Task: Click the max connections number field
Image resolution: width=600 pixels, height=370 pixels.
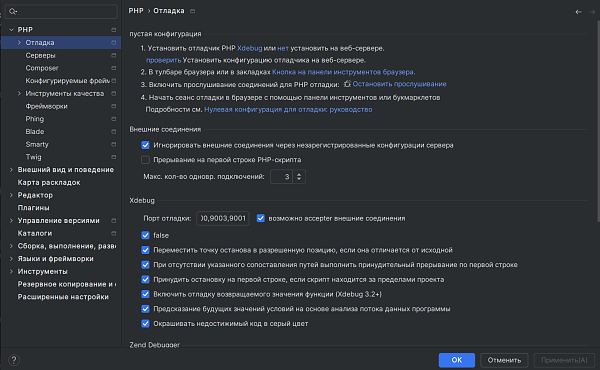Action: click(x=282, y=177)
